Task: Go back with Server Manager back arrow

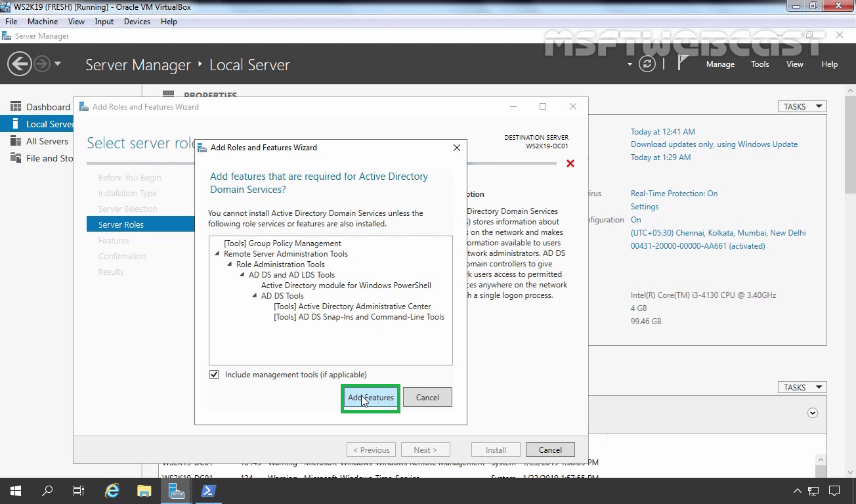Action: click(20, 64)
